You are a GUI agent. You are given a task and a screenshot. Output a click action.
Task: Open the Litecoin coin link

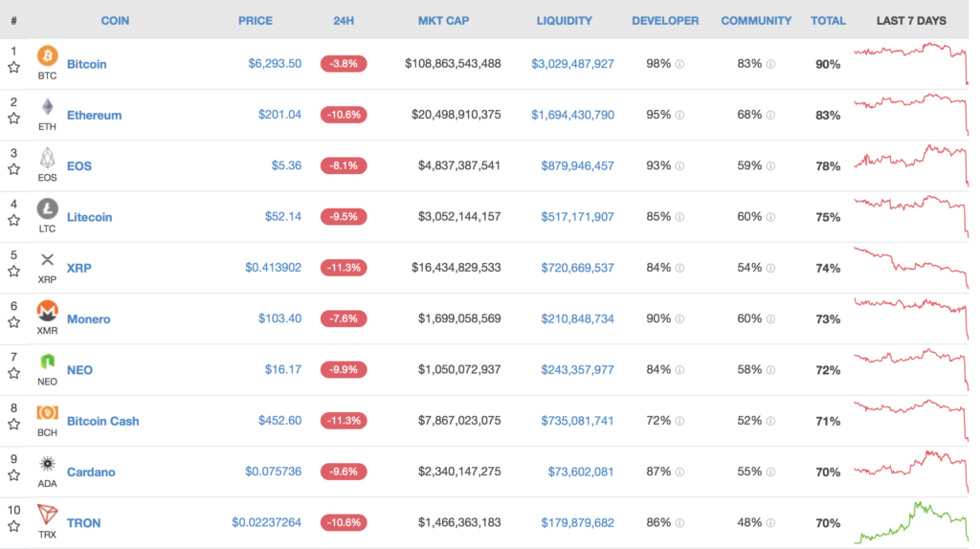(89, 217)
